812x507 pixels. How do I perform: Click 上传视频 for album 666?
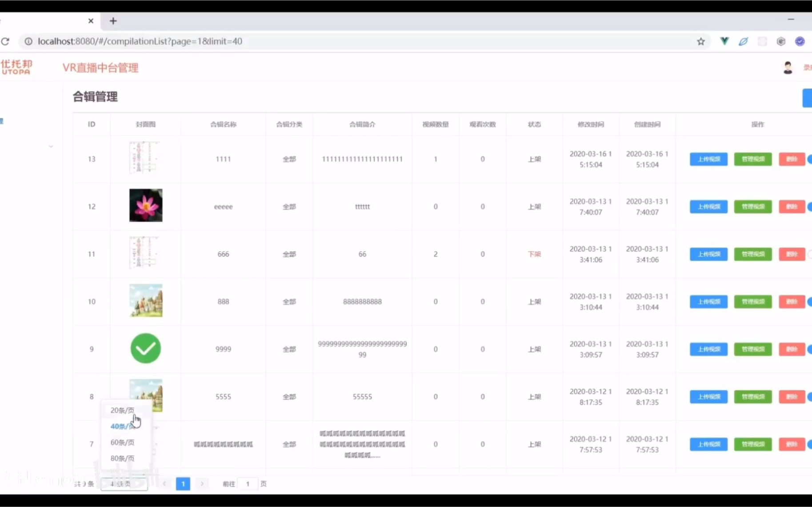click(708, 254)
